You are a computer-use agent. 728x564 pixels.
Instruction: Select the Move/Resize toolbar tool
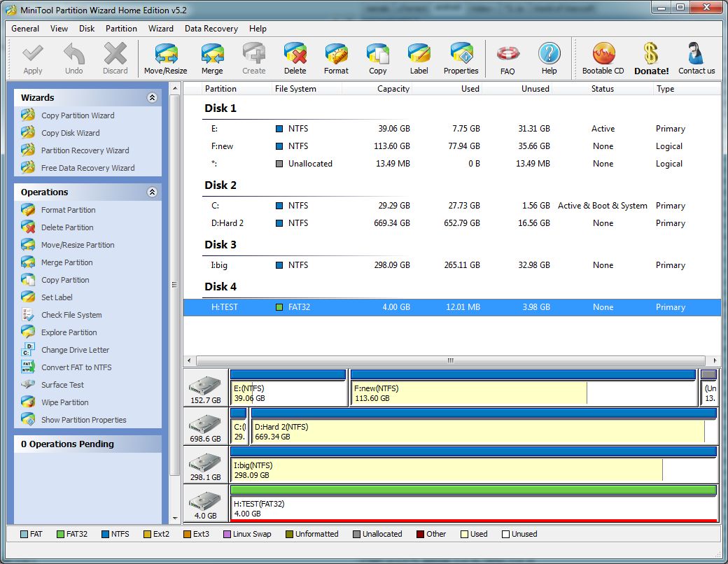(x=166, y=59)
